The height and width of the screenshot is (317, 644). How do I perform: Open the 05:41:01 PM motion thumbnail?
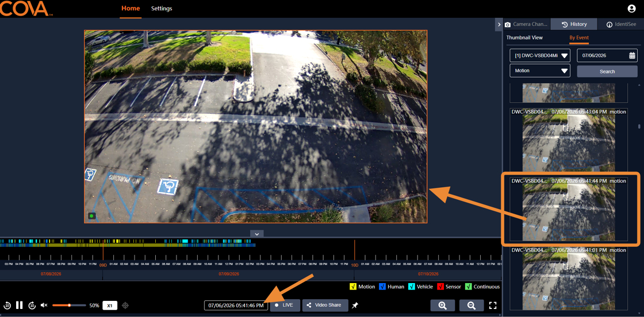click(x=569, y=278)
